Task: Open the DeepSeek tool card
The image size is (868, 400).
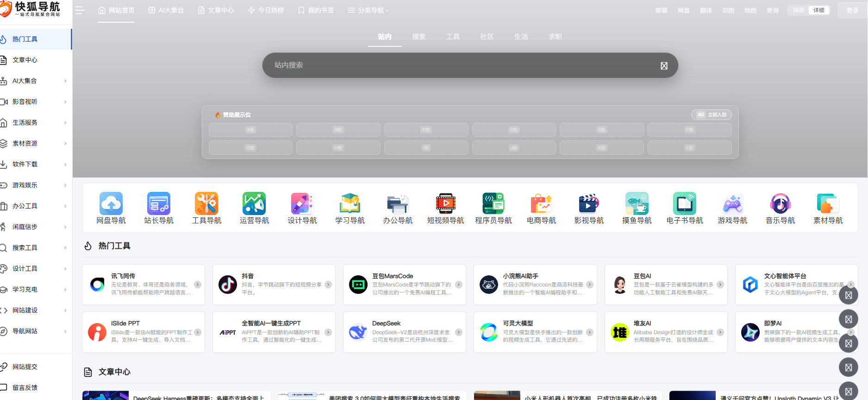Action: (x=404, y=332)
